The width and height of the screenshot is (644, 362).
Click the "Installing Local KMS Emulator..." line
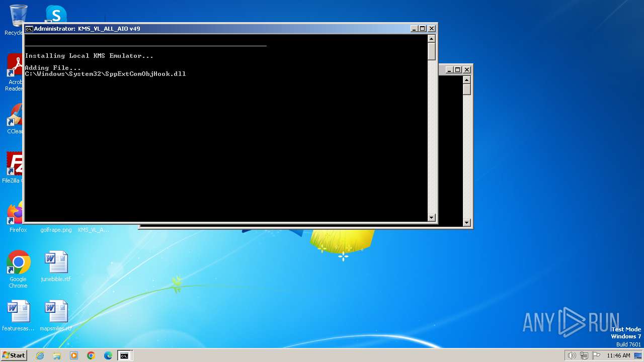click(x=89, y=56)
